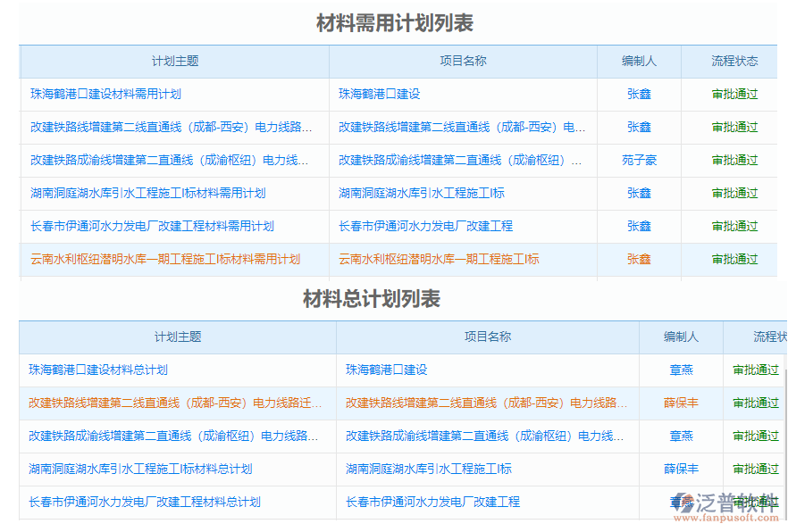Click 审批通过 status on first needs-plan row

pos(734,94)
